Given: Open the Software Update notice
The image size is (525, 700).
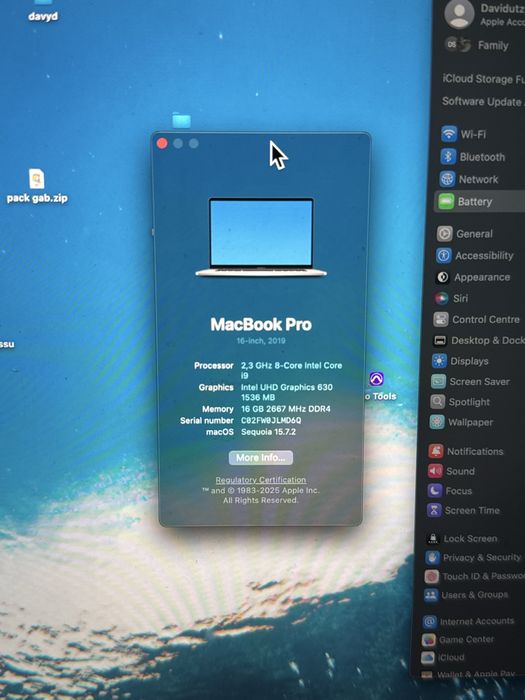Looking at the screenshot, I should click(x=483, y=101).
